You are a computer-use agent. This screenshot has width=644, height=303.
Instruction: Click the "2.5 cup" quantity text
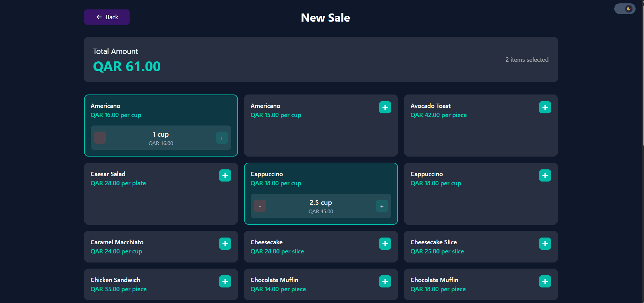[x=321, y=202]
